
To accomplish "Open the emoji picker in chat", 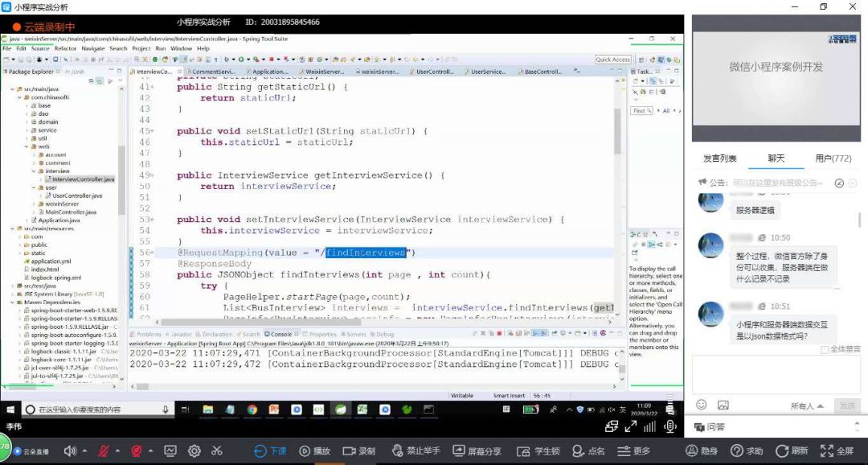I will [x=702, y=405].
